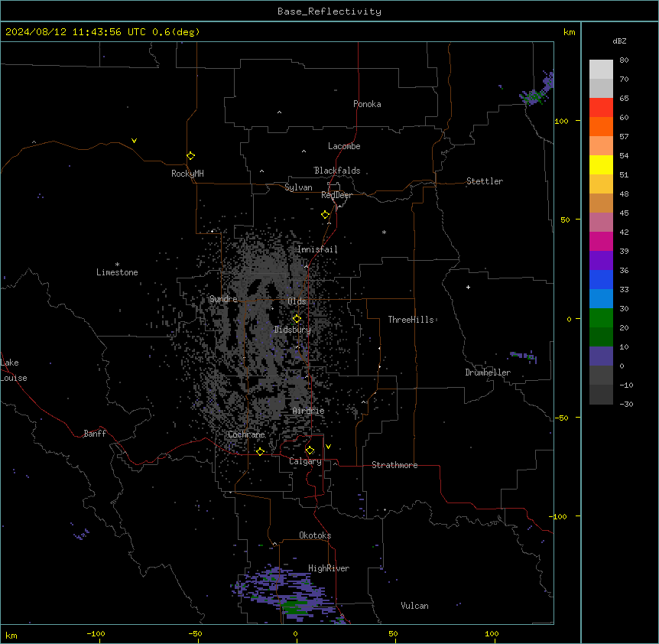
Task: Click the white plus marker northwest of Drumheller
Action: 468,287
